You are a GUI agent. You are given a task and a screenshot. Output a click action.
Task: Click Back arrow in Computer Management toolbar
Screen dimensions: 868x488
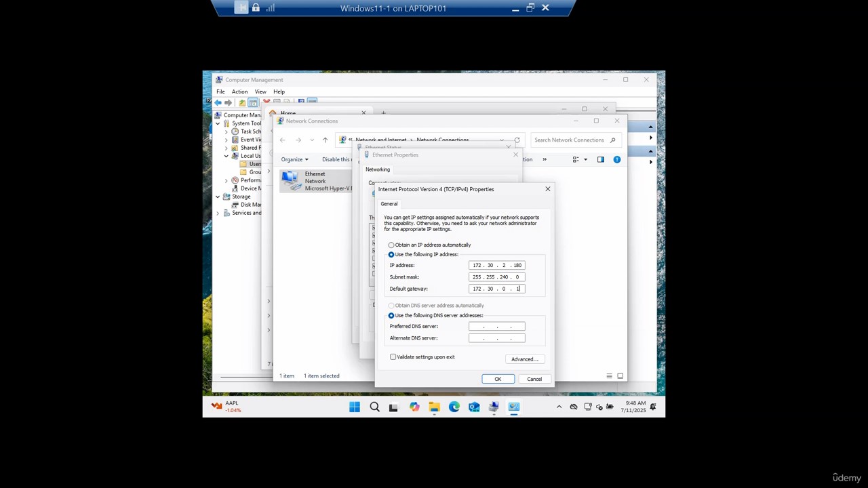tap(218, 102)
